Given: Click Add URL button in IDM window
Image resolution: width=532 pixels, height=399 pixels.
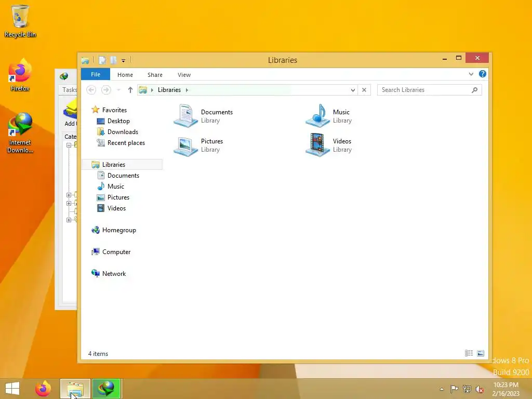Looking at the screenshot, I should 70,113.
